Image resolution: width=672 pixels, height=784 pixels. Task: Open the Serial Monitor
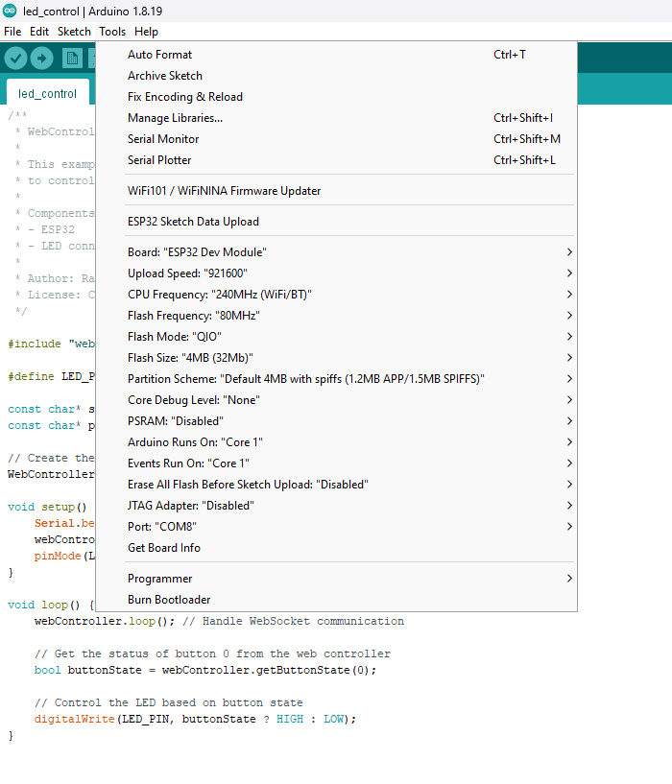[x=336, y=139]
